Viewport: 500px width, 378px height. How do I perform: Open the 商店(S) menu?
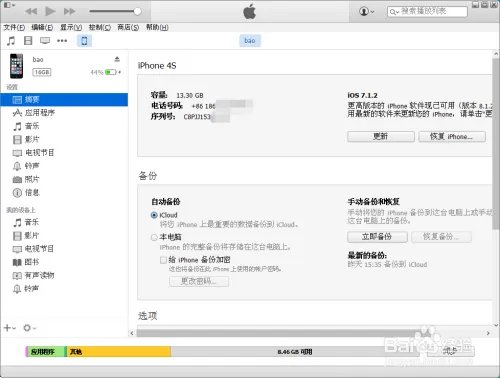pos(128,27)
